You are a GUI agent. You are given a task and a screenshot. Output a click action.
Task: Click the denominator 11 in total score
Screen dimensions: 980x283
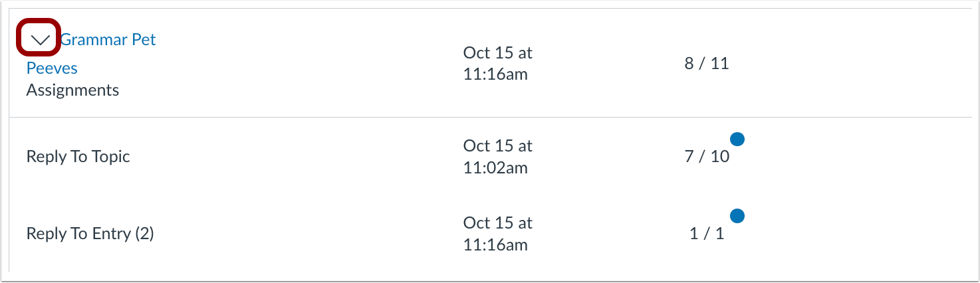[720, 64]
